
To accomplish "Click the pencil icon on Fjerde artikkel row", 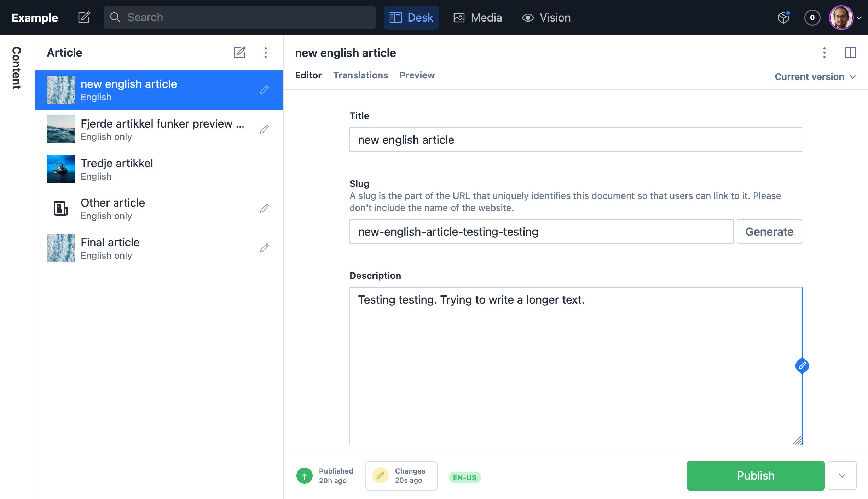I will (x=264, y=129).
